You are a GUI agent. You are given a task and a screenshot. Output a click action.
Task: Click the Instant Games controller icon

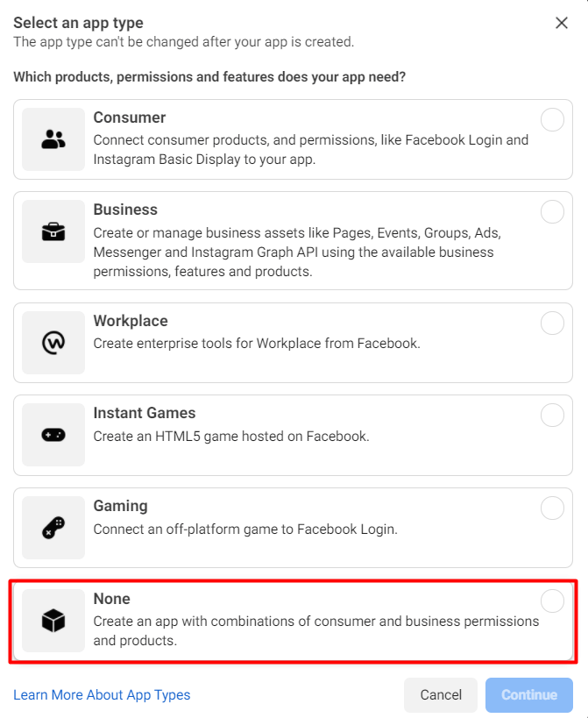pos(53,435)
